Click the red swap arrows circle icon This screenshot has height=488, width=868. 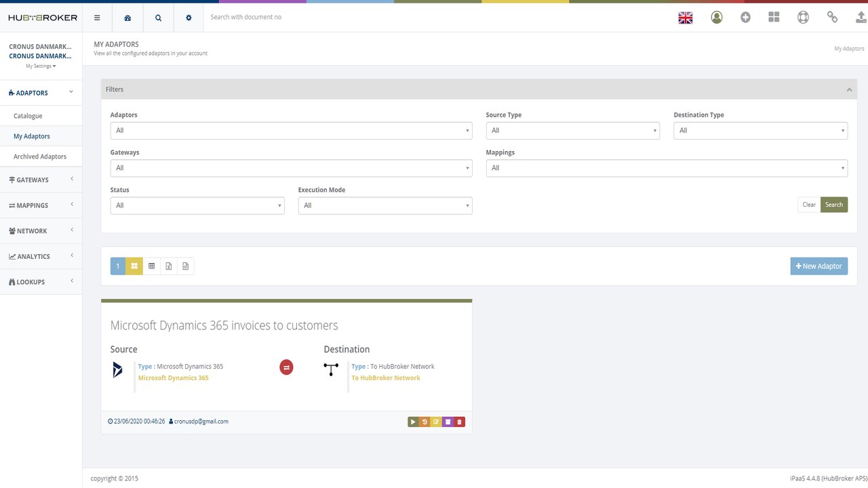pos(286,367)
